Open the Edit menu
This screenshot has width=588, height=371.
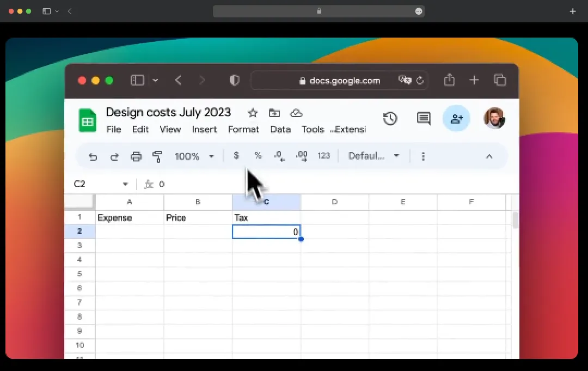click(x=140, y=130)
